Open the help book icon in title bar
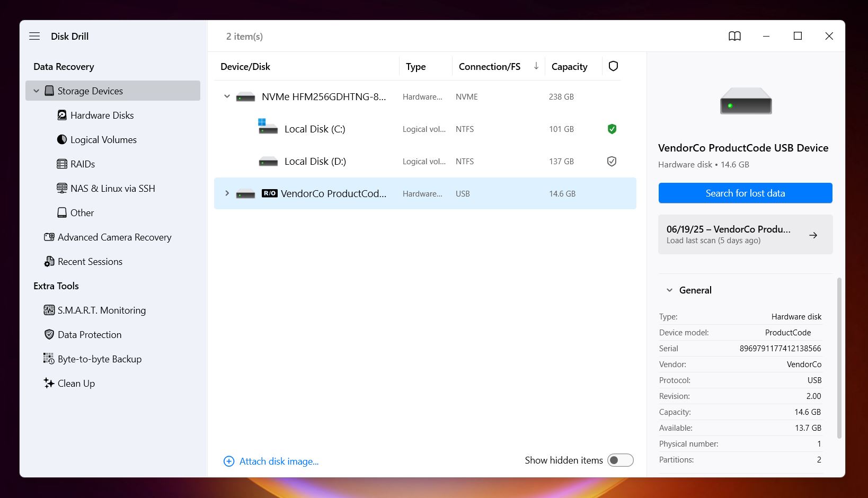 click(x=734, y=36)
